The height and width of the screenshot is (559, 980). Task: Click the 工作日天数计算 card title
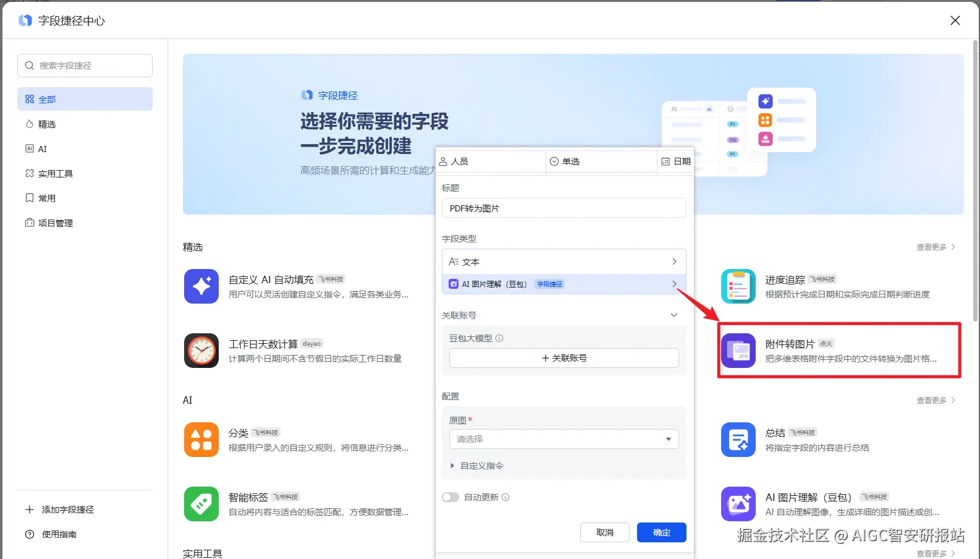[263, 344]
